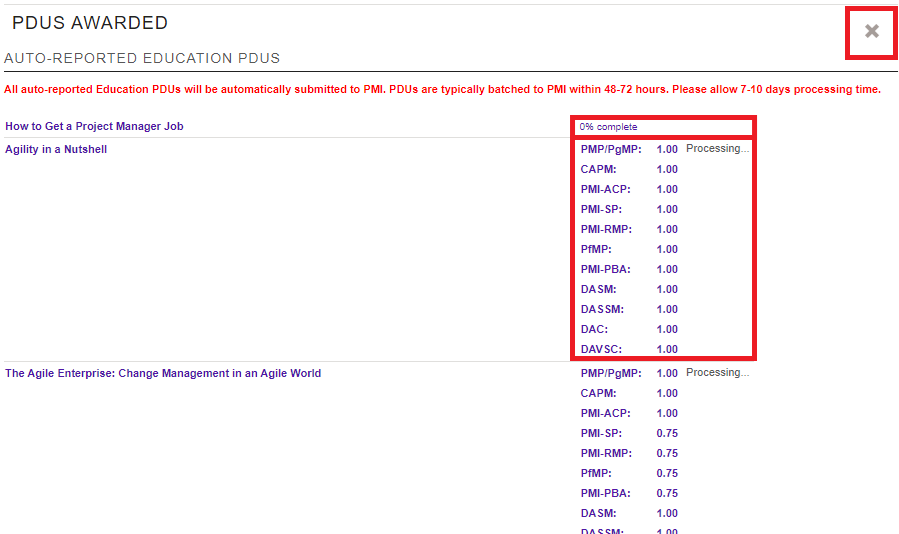The image size is (899, 534).
Task: Select PMP/PgMP label under Agility in a Nutshell
Action: 611,149
